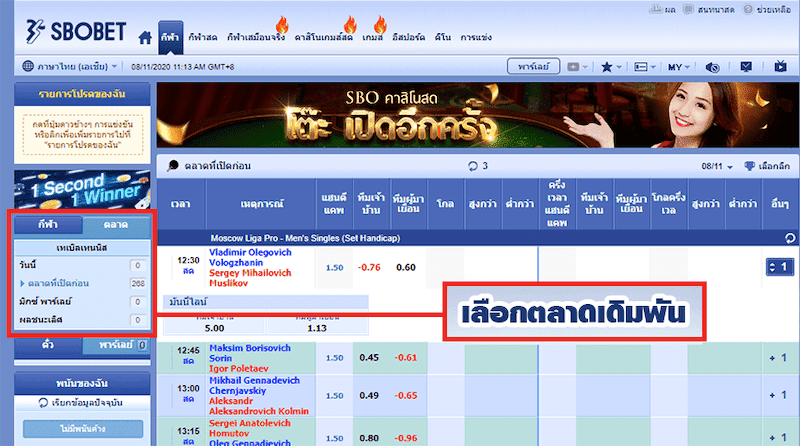800x446 pixels.
Task: Open the คีโน navigation tab
Action: coord(442,37)
